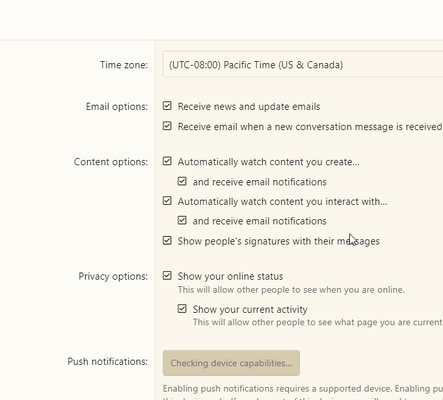Screen dimensions: 443x400
Task: Click the Push notifications label
Action: (108, 361)
